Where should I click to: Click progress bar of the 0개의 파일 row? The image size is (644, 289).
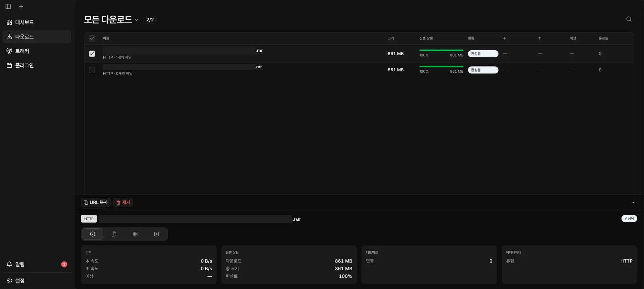441,67
